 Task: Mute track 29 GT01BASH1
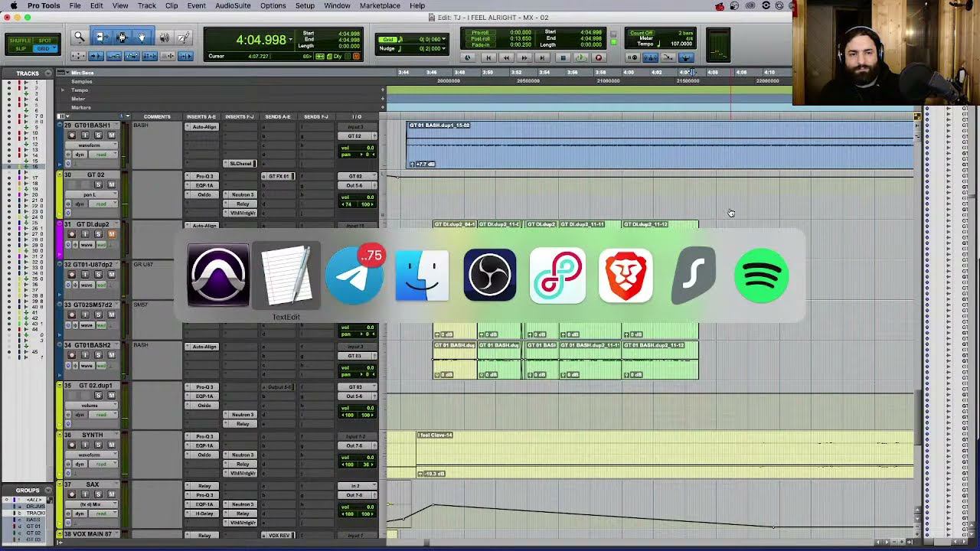(111, 135)
